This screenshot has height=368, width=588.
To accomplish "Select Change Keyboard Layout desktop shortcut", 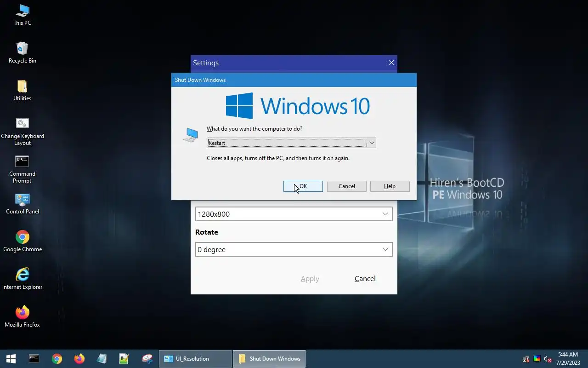I will pyautogui.click(x=22, y=132).
